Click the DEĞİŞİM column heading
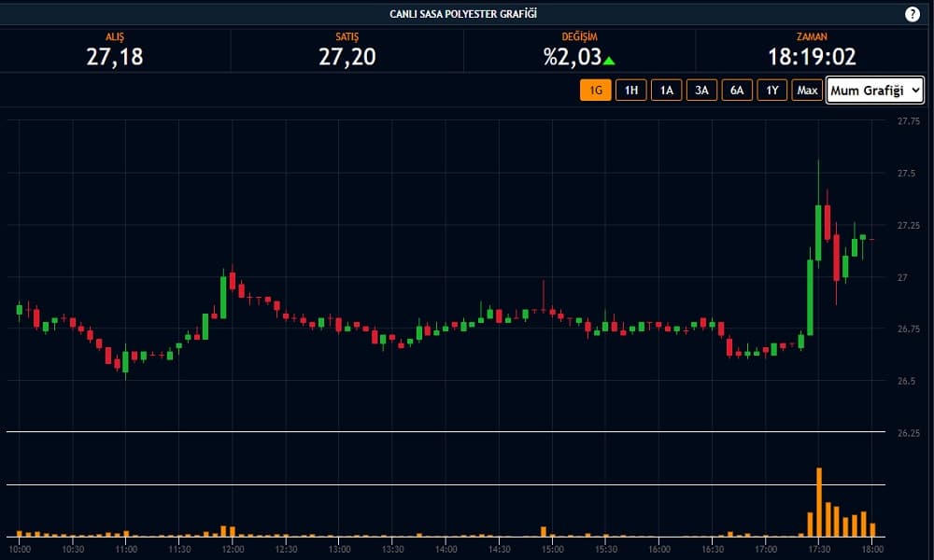This screenshot has height=560, width=934. click(x=579, y=37)
